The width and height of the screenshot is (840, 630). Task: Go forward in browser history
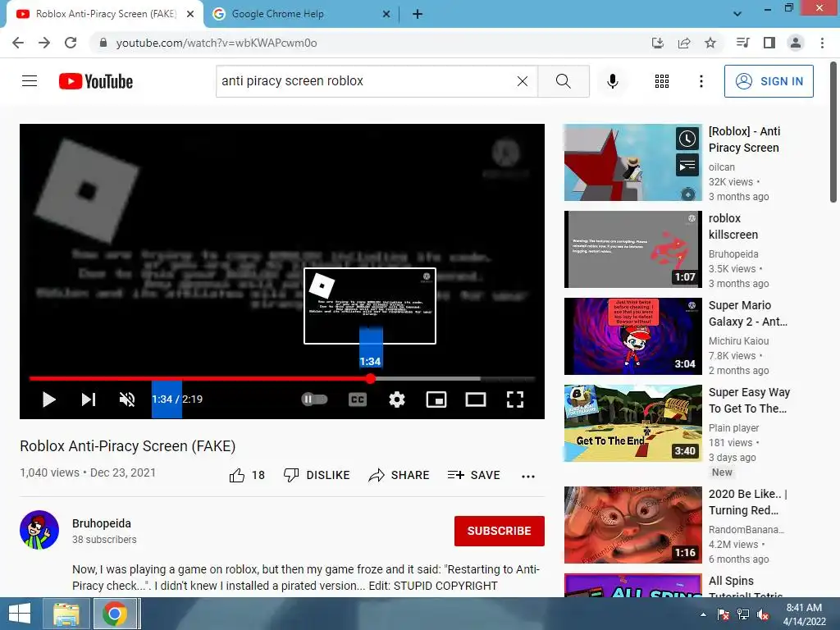(44, 43)
